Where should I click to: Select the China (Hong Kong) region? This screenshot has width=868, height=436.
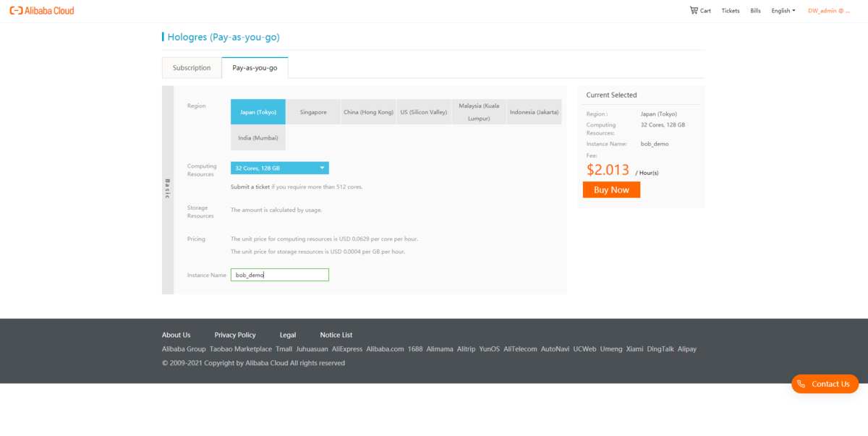click(369, 112)
